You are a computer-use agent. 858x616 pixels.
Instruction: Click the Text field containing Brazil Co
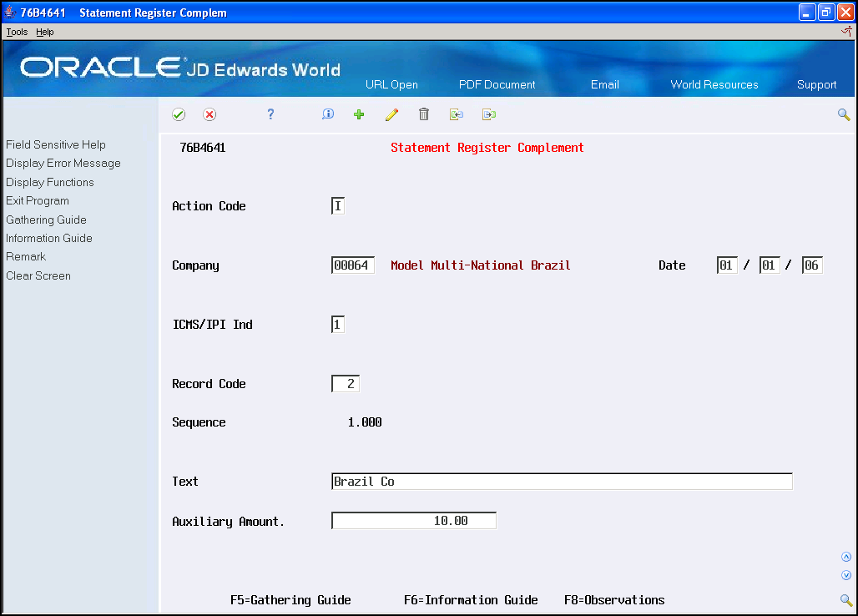pyautogui.click(x=562, y=482)
